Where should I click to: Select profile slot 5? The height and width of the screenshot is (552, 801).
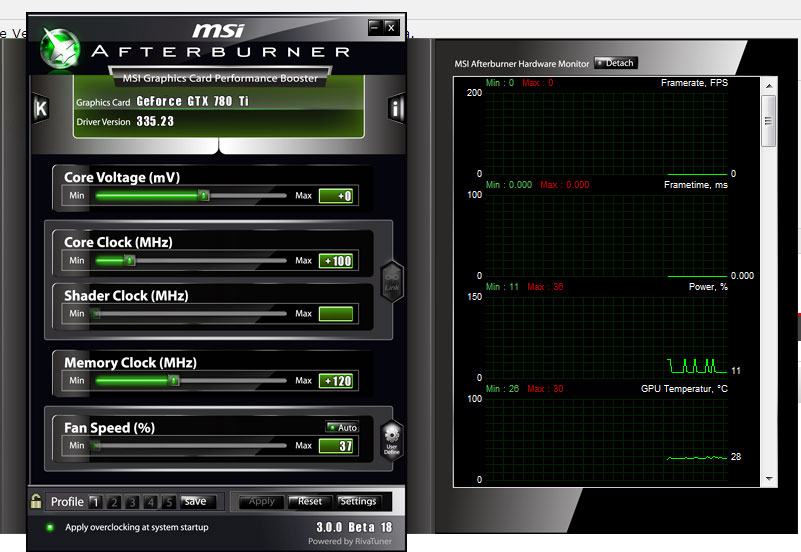tap(169, 501)
